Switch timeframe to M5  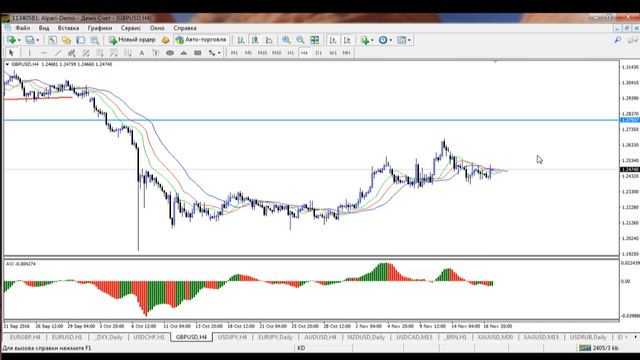click(x=248, y=53)
